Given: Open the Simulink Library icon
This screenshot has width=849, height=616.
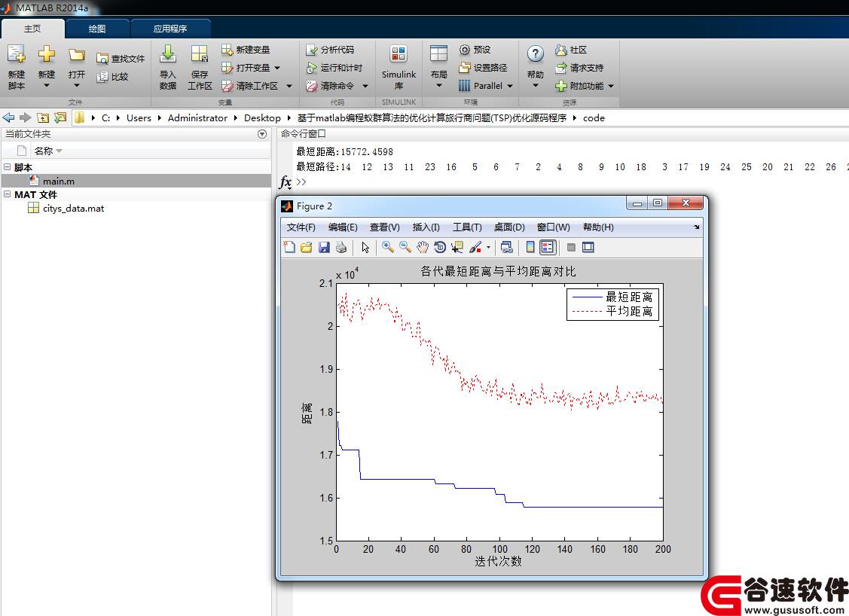Looking at the screenshot, I should 399,54.
